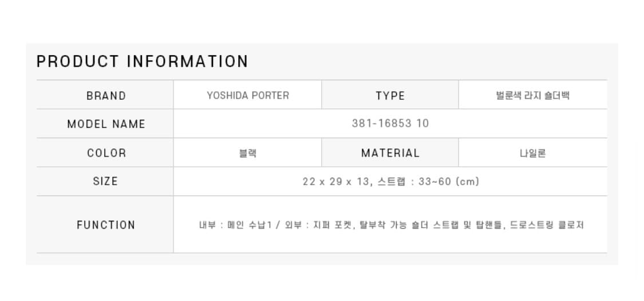
Task: Click the 22 x 29 x 13 size text
Action: click(x=335, y=181)
